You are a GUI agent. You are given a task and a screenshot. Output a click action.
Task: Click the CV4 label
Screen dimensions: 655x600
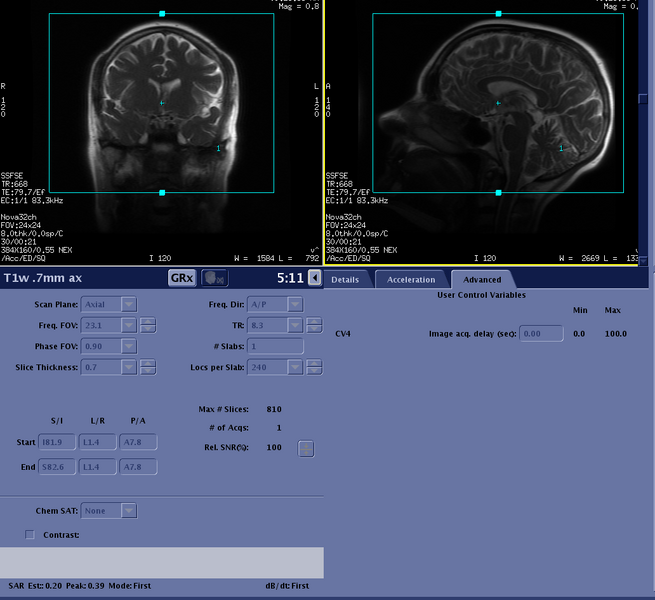tap(343, 334)
